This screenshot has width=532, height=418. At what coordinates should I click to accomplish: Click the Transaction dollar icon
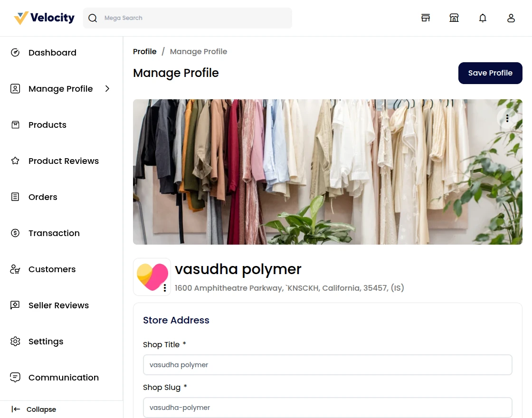[x=15, y=233]
